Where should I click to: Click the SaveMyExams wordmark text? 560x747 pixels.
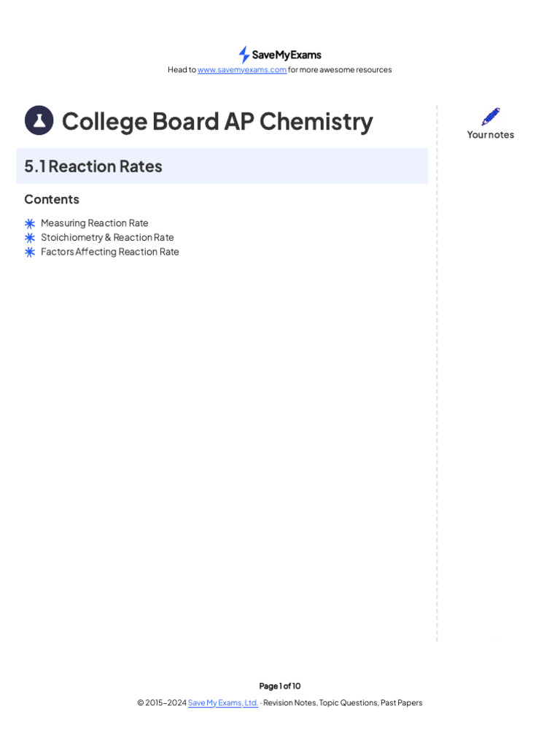click(287, 55)
